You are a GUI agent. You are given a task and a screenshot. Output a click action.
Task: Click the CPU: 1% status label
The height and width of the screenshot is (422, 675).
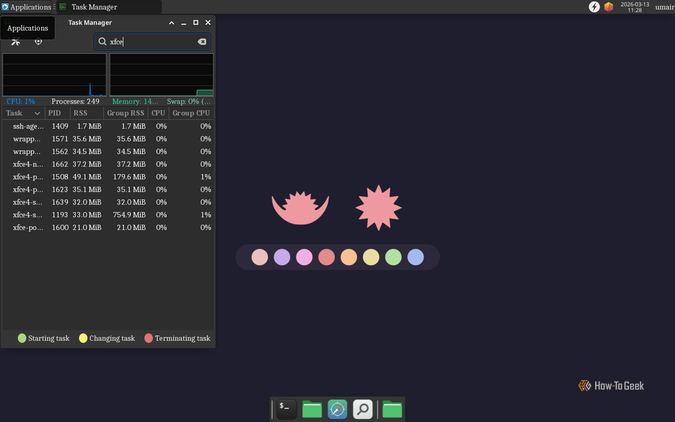(21, 102)
